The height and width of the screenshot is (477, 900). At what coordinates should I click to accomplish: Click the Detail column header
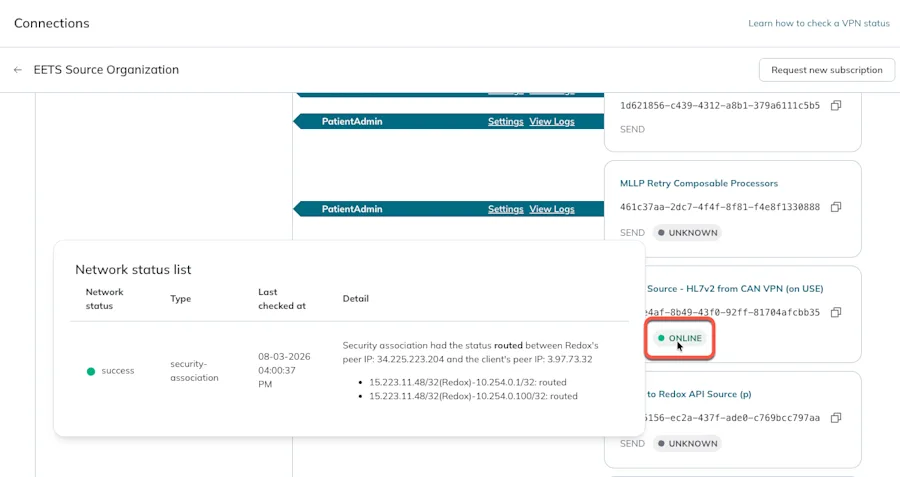point(356,299)
